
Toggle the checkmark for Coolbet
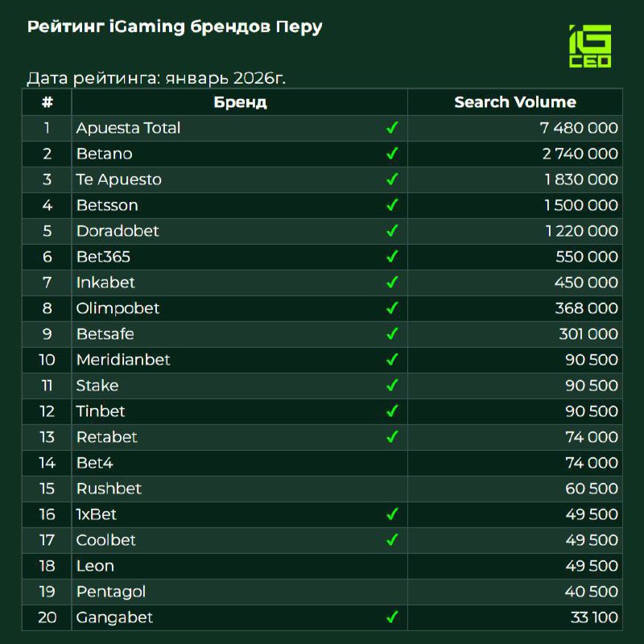(392, 540)
